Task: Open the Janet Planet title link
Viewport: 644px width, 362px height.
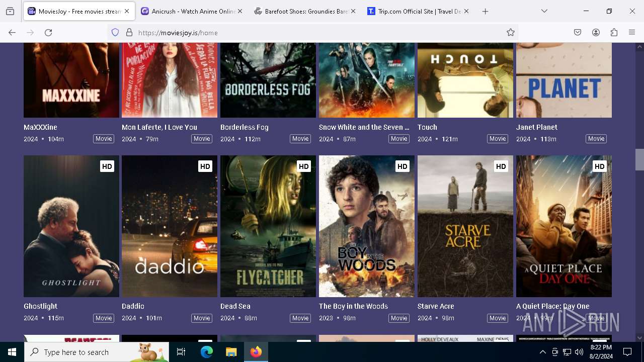Action: [x=537, y=127]
